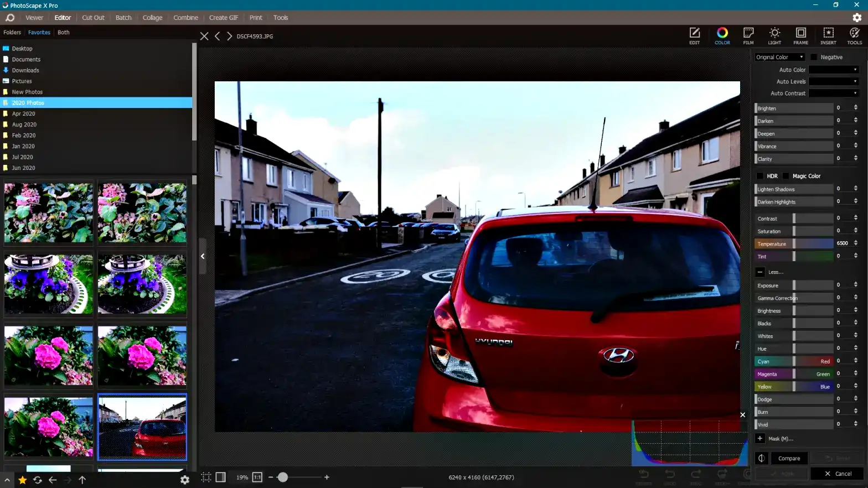Viewport: 868px width, 488px height.
Task: Switch to the Combine tab
Action: click(x=185, y=18)
